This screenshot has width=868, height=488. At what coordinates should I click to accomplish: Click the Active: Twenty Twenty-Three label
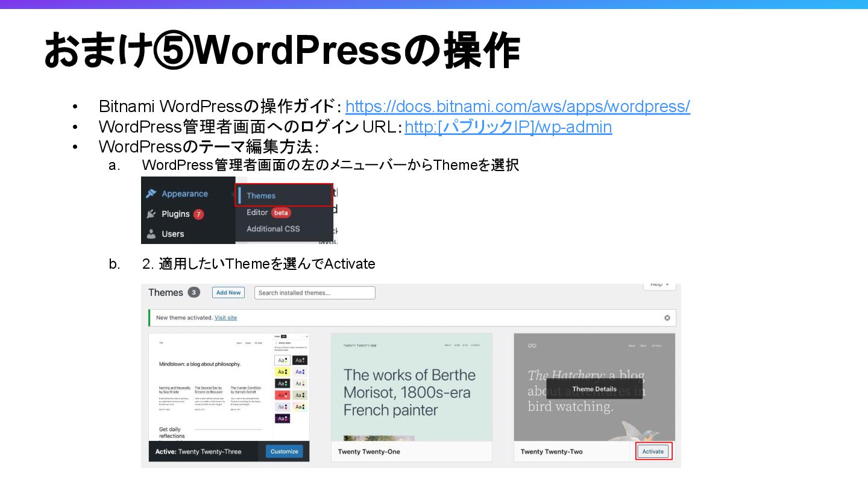pyautogui.click(x=198, y=452)
